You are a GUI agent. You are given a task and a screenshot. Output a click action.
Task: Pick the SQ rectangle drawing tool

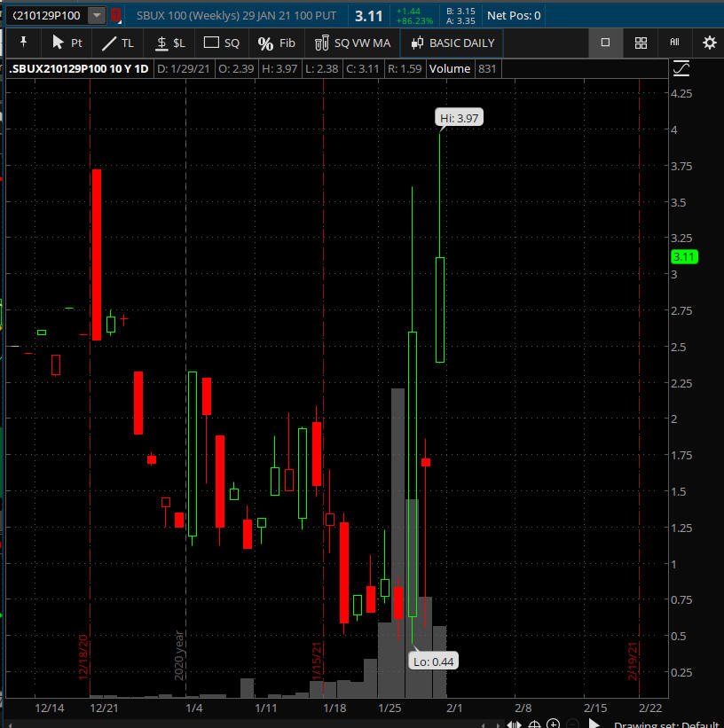click(x=222, y=43)
